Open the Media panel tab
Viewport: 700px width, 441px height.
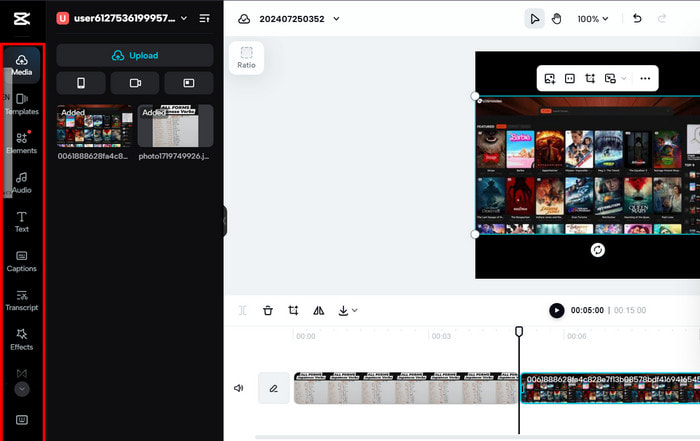21,65
